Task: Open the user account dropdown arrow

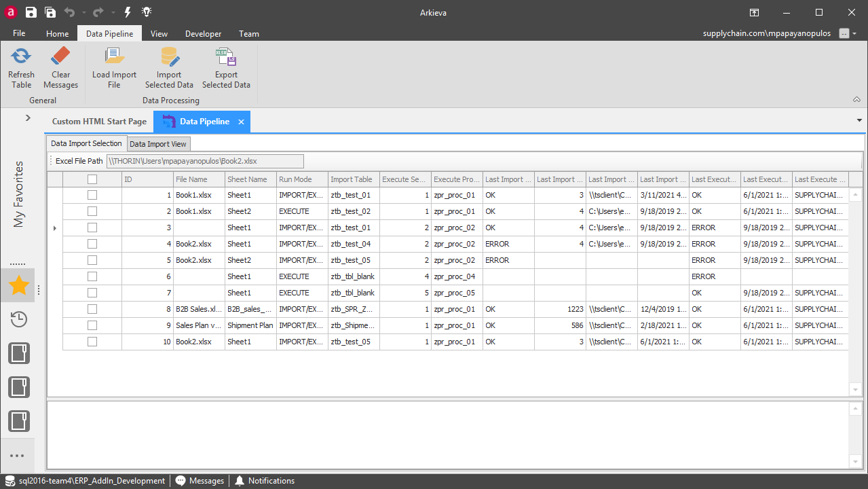Action: click(x=855, y=33)
